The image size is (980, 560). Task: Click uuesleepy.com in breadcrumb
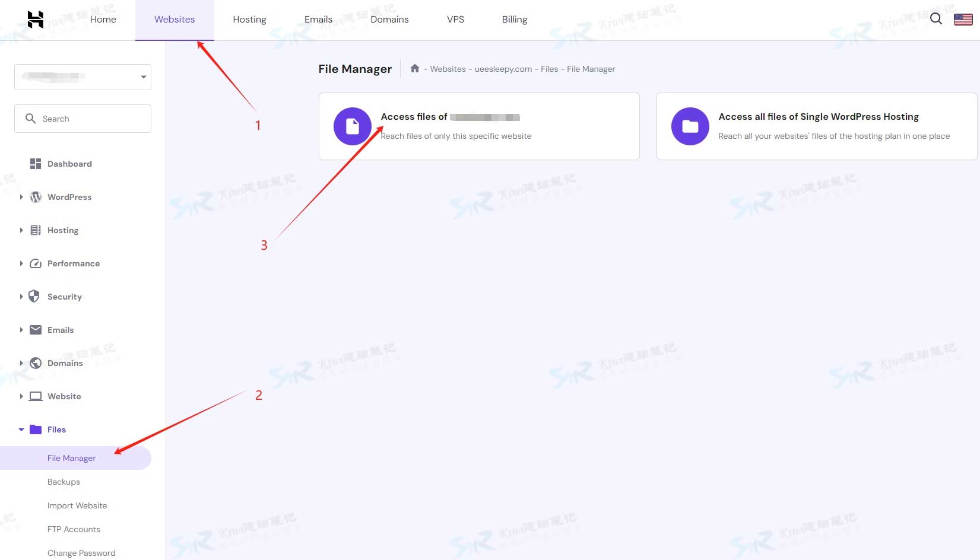point(503,69)
